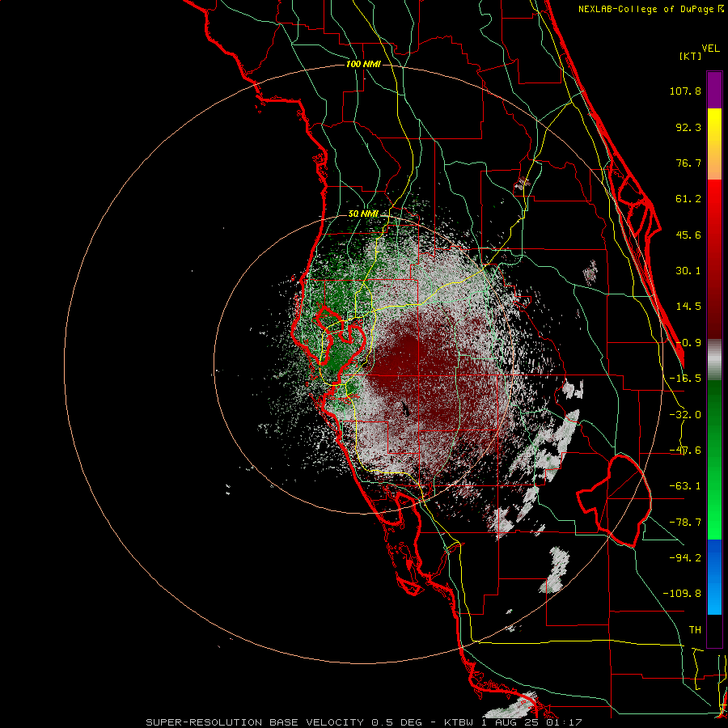
Task: Select the -47.6 legend value
Action: point(685,451)
